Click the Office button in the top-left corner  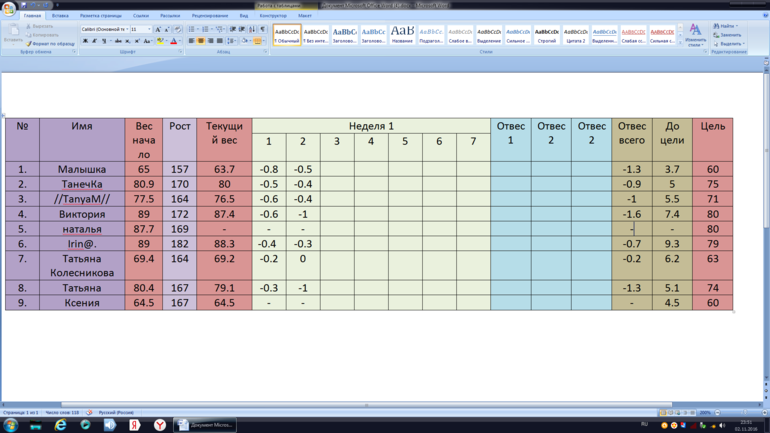(x=9, y=9)
